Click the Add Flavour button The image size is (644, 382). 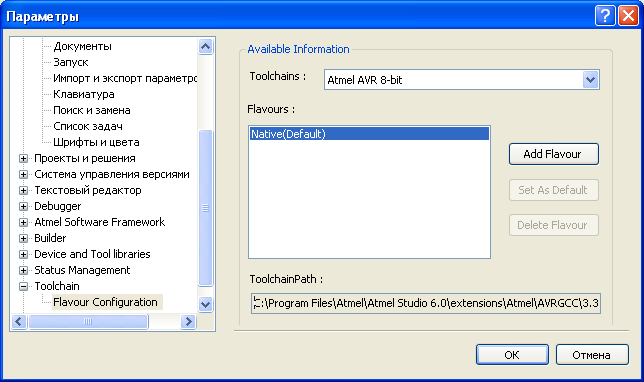tap(553, 154)
